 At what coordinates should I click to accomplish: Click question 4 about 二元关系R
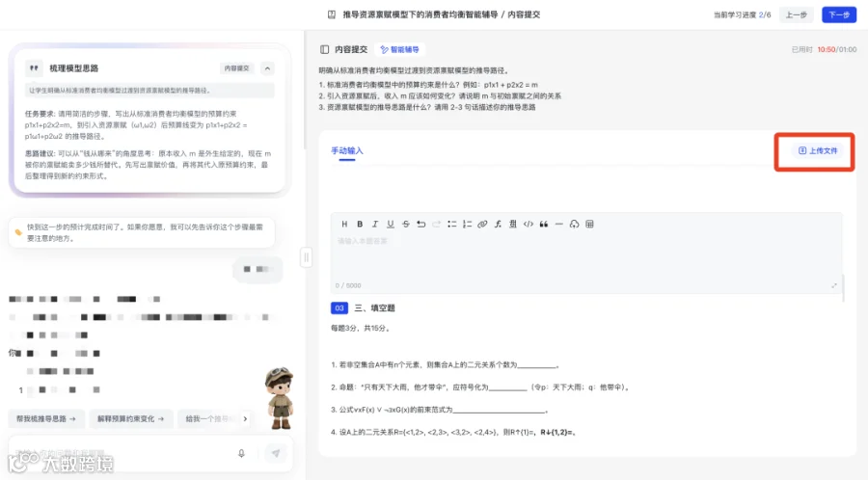[x=454, y=432]
